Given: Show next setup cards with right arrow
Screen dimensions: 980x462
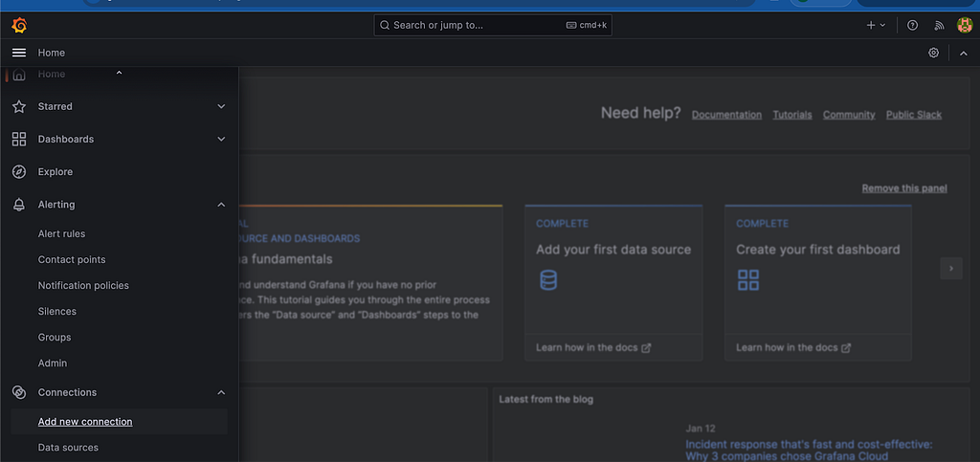Looking at the screenshot, I should point(951,269).
